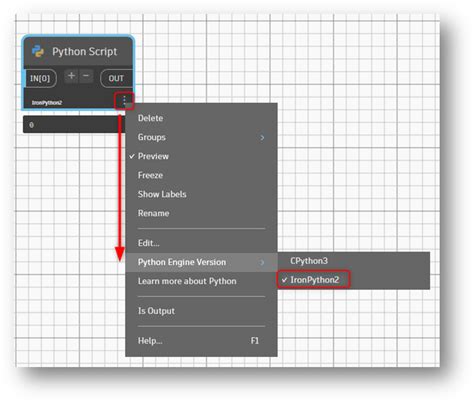The width and height of the screenshot is (474, 402).
Task: Click the node preview bubble showing 0
Action: point(73,125)
